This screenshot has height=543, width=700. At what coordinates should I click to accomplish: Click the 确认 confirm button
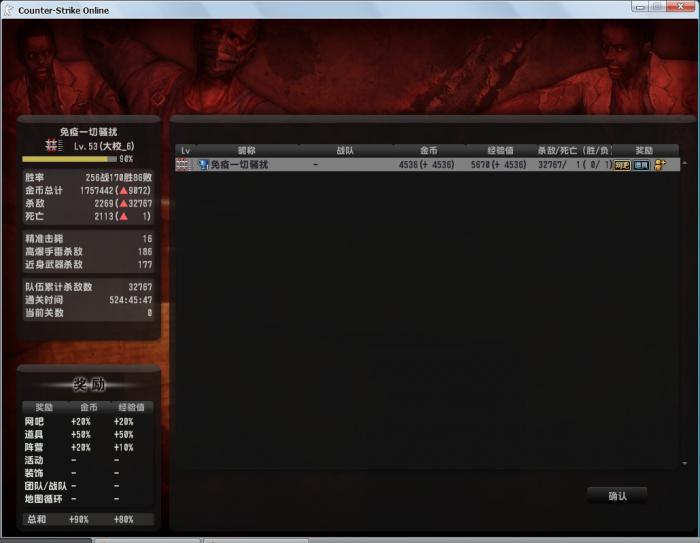[617, 496]
